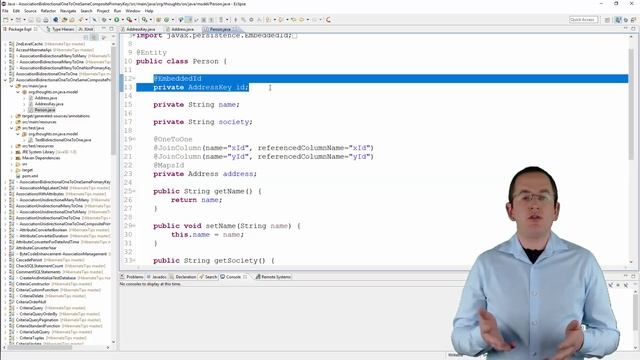Toggle fold marker at line 29 setName
640x360 pixels.
(x=134, y=226)
